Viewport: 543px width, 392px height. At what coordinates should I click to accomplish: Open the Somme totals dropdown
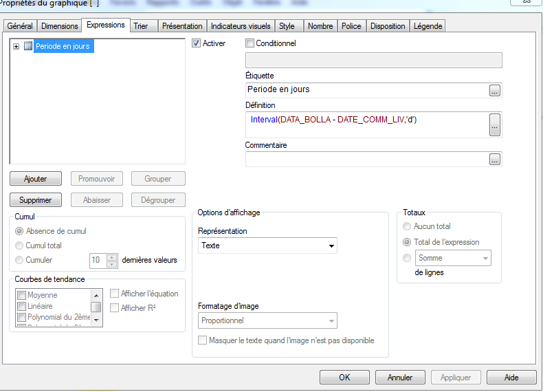click(x=453, y=258)
